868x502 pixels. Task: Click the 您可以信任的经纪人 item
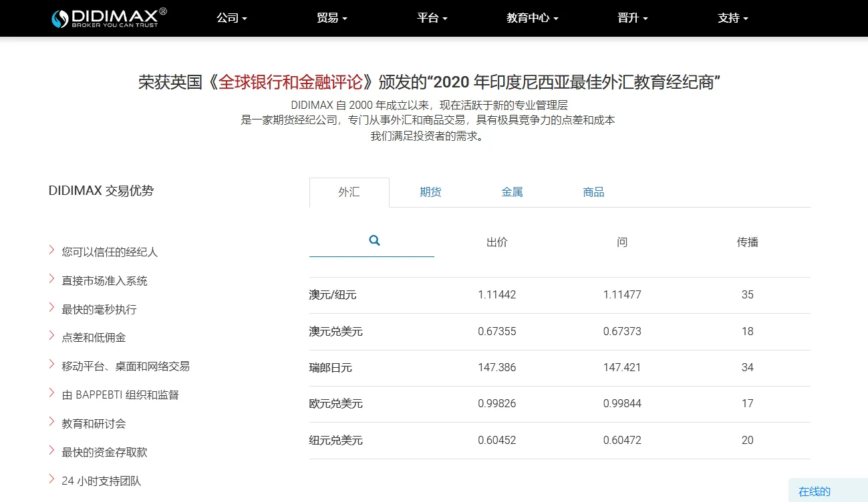110,252
